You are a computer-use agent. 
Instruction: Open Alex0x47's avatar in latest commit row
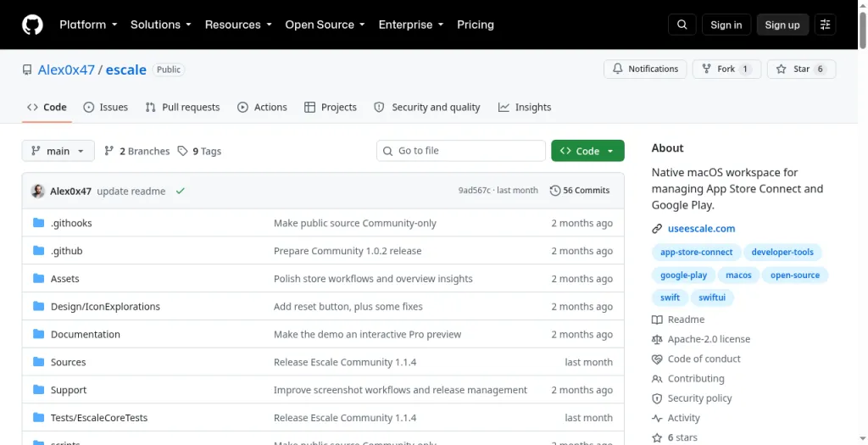pos(37,191)
